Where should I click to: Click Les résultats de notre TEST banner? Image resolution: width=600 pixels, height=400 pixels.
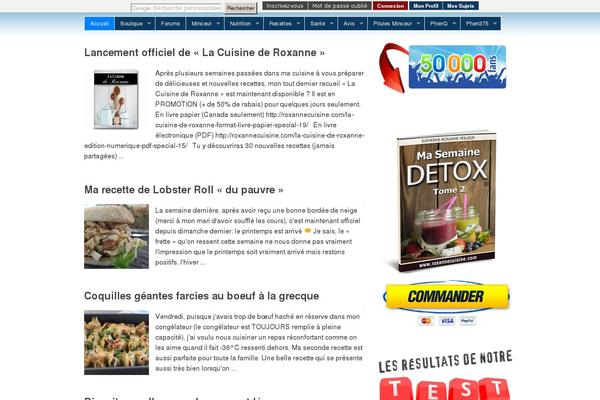point(445,375)
